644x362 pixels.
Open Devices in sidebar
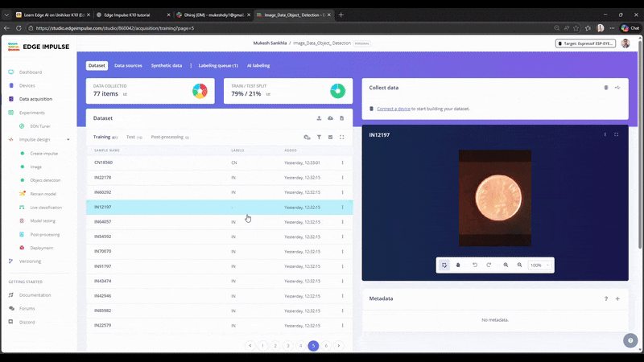coord(27,86)
